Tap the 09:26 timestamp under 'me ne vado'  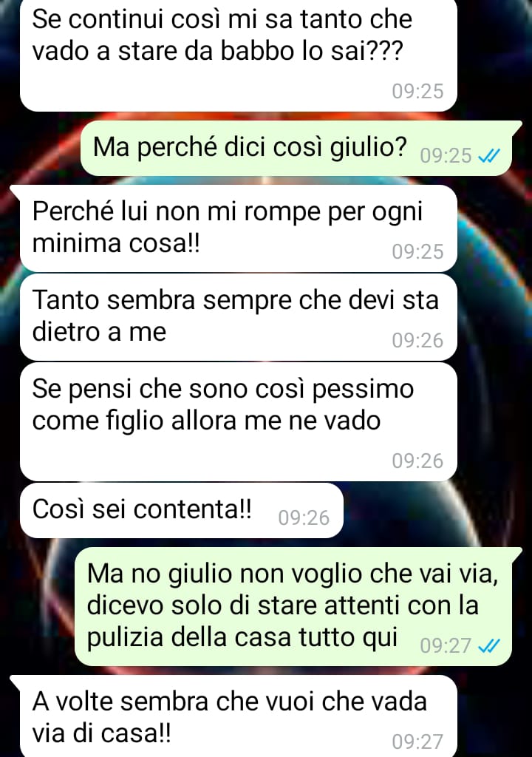pos(417,461)
